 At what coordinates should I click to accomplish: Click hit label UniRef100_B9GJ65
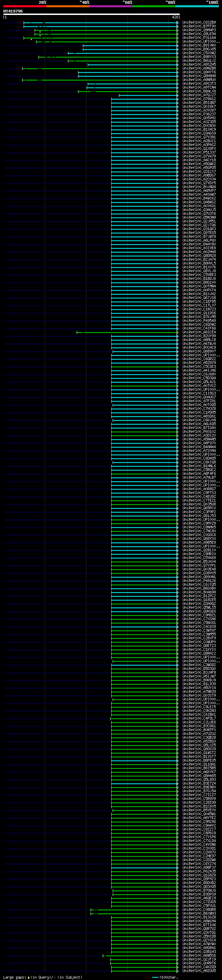point(199,49)
